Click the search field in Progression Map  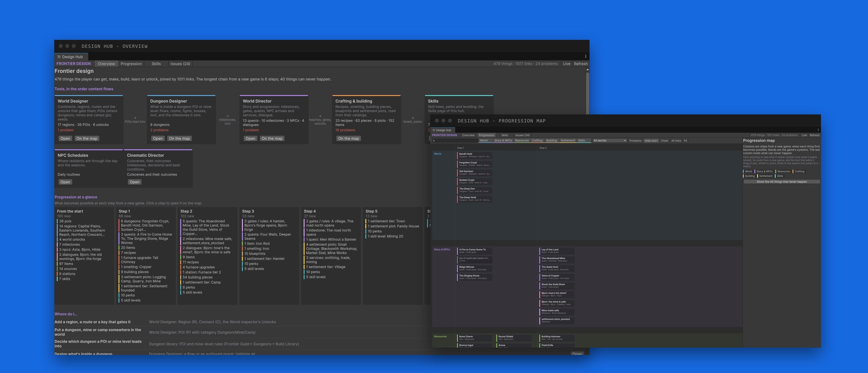click(x=455, y=141)
